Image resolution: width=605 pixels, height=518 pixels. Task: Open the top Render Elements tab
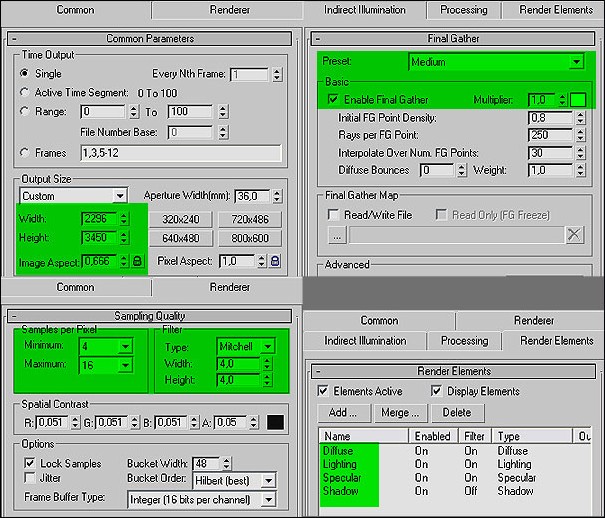(556, 10)
